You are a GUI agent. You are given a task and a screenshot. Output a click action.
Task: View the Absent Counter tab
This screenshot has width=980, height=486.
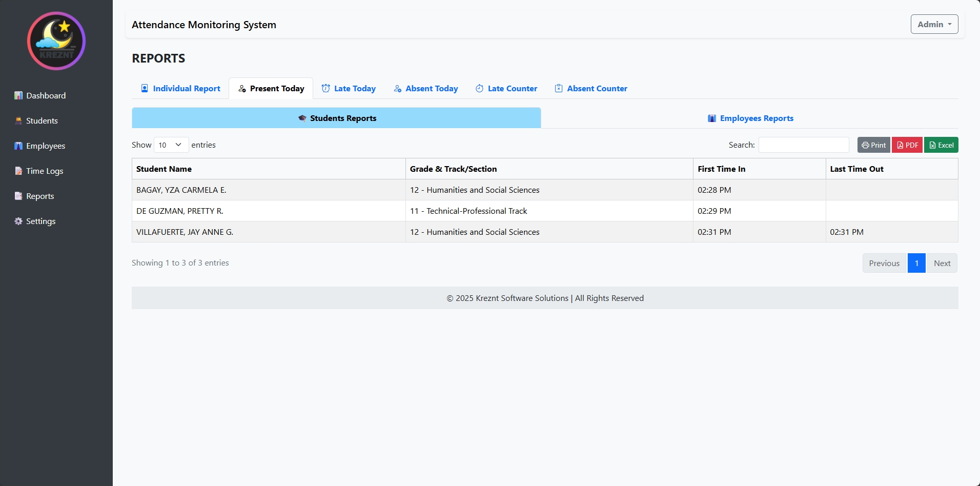click(x=591, y=88)
